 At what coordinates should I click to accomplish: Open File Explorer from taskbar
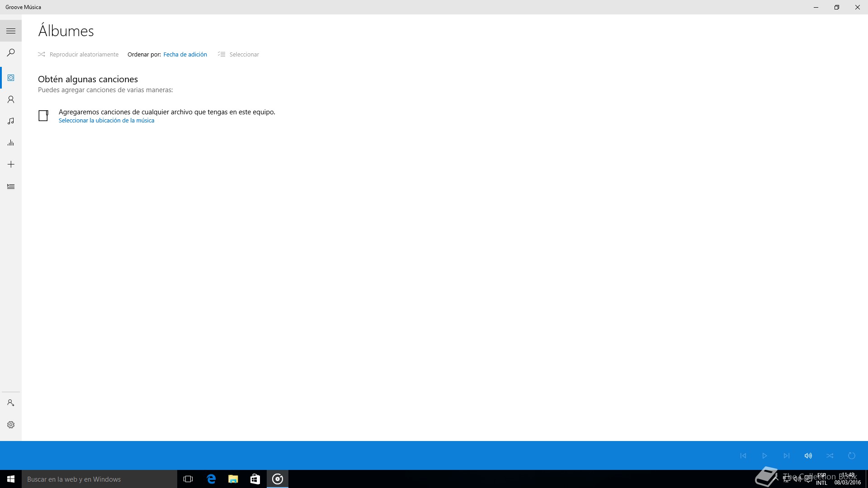tap(233, 479)
